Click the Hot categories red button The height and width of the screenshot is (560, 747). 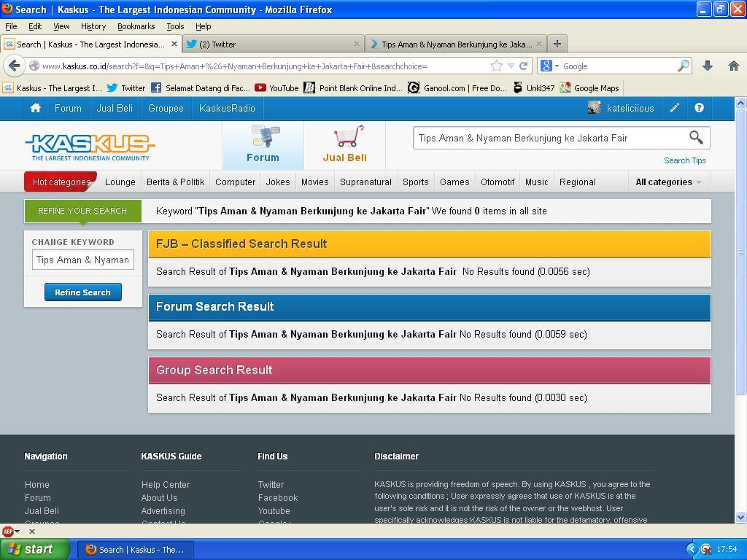[x=61, y=182]
